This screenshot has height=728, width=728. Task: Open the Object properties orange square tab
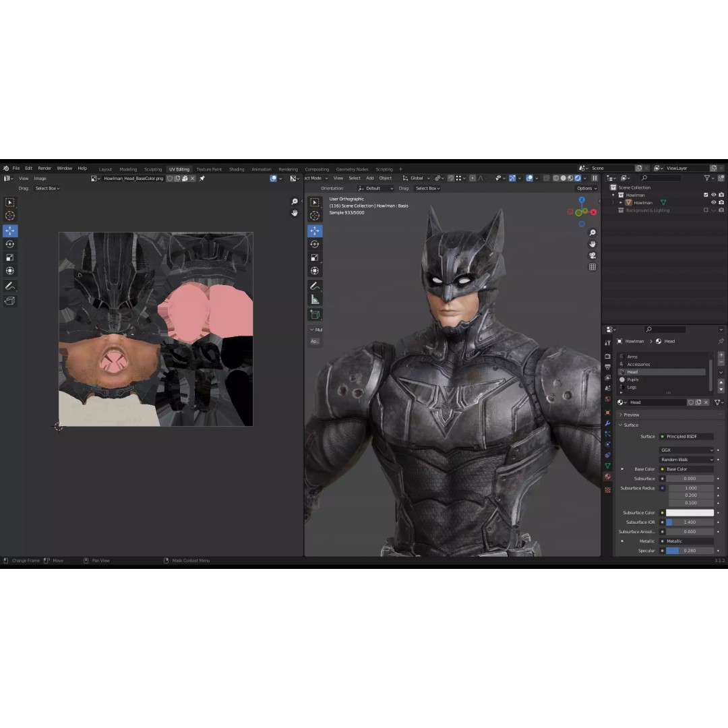[x=607, y=413]
